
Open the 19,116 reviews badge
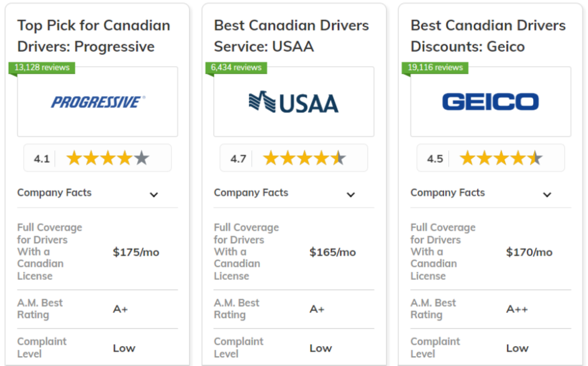[x=435, y=67]
